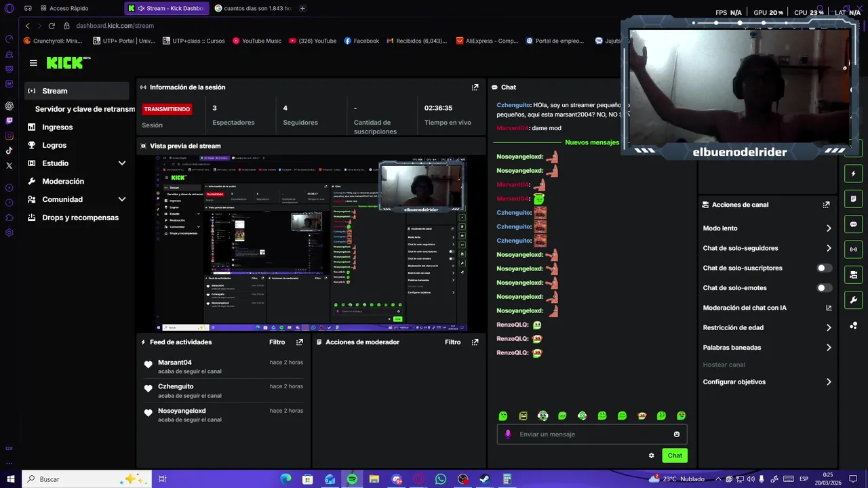
Task: Open Configurar objetivos settings
Action: (767, 382)
